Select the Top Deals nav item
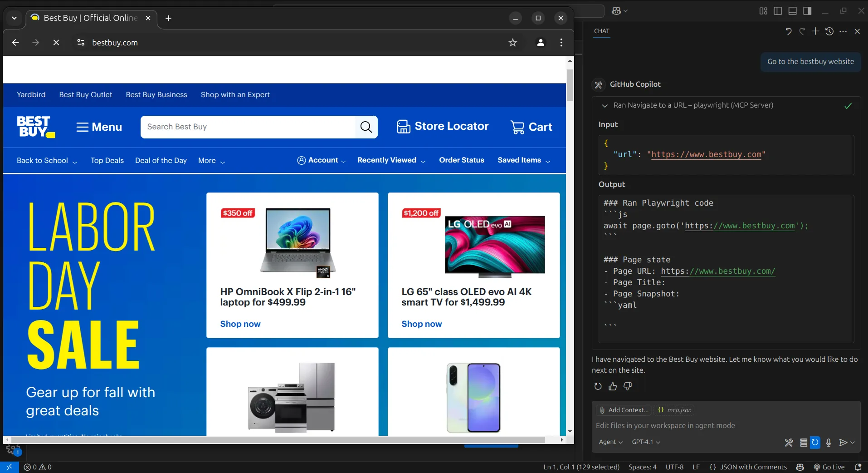Viewport: 868px width, 473px height. pyautogui.click(x=107, y=161)
